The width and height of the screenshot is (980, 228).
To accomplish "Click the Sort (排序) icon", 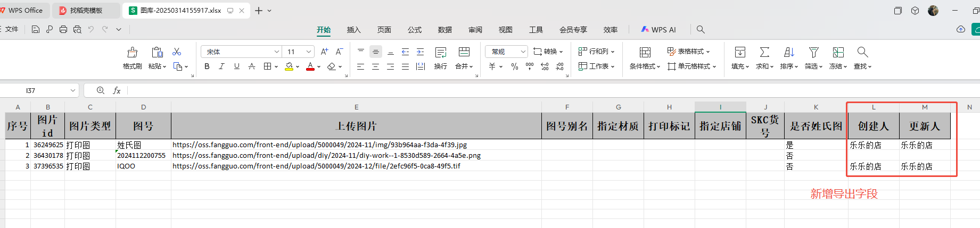I will coord(789,52).
